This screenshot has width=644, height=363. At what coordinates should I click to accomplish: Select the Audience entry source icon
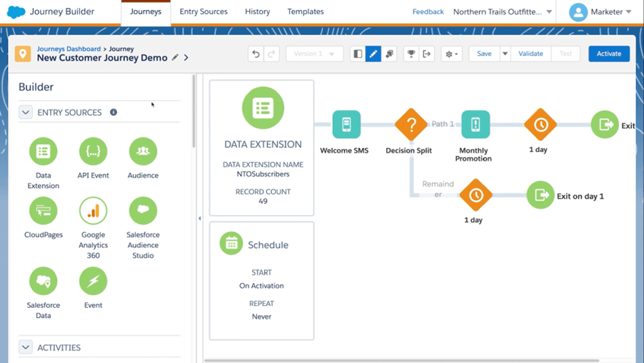[x=143, y=151]
